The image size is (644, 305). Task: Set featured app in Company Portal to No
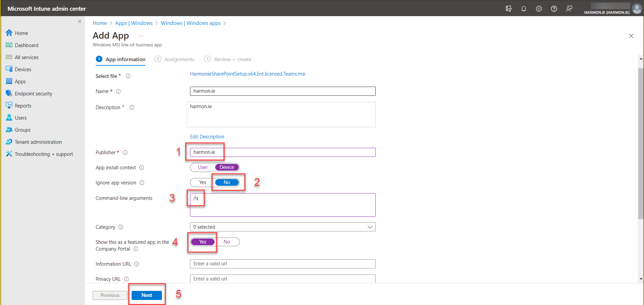tap(227, 242)
